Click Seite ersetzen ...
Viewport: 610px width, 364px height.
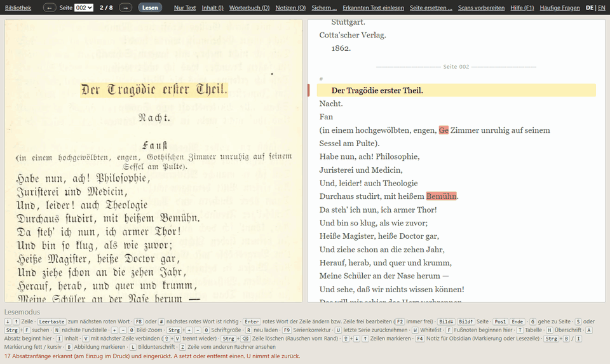pos(431,8)
